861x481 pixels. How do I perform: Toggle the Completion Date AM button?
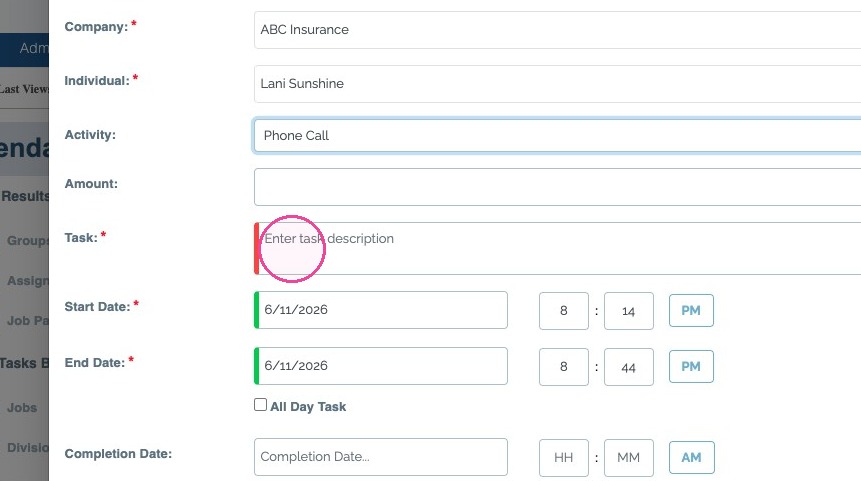tap(692, 457)
